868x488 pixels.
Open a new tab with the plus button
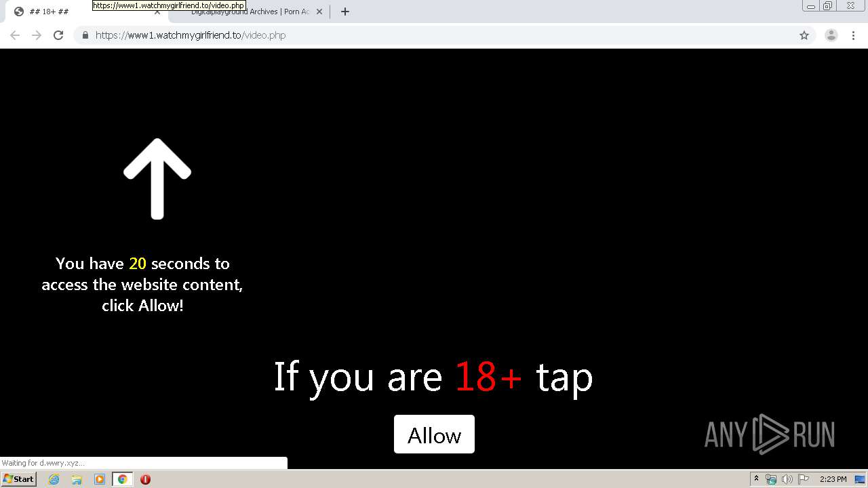(345, 12)
